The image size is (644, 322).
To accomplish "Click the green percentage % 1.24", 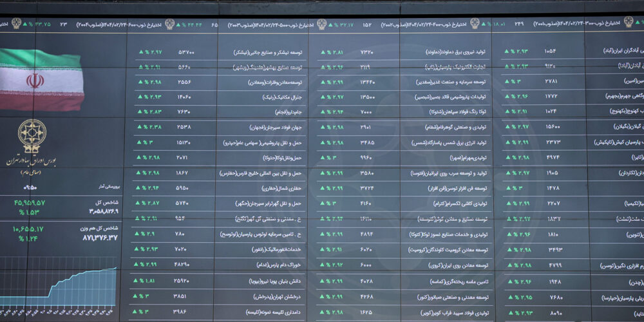I will 28,238.
